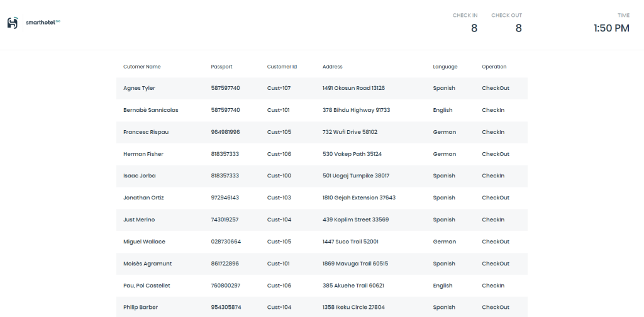Click CheckIn for Pau, Pol Castellet
The height and width of the screenshot is (317, 644).
point(493,286)
